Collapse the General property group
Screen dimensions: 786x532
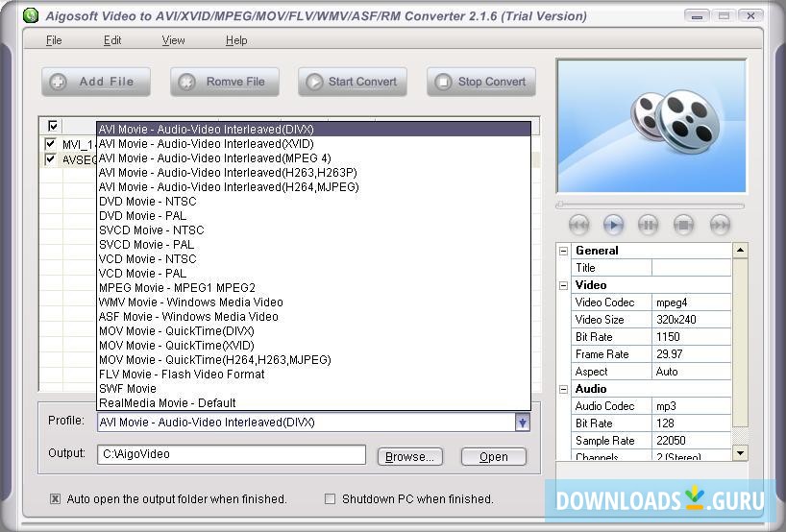tap(563, 251)
